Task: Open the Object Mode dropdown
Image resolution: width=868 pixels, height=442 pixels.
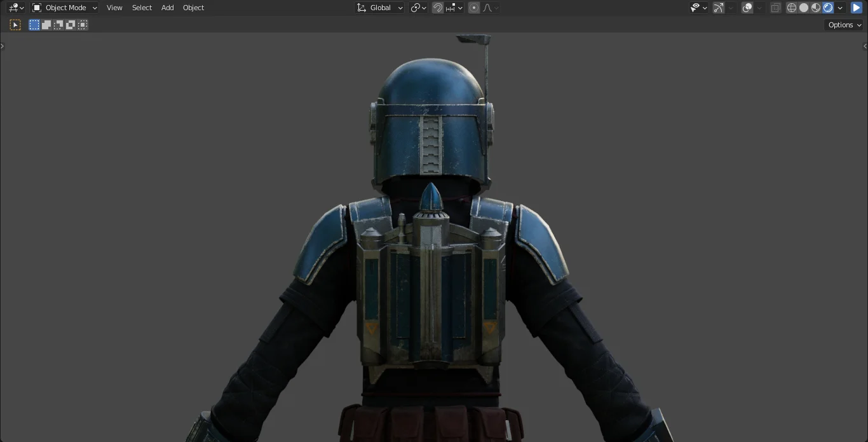Action: click(x=64, y=7)
